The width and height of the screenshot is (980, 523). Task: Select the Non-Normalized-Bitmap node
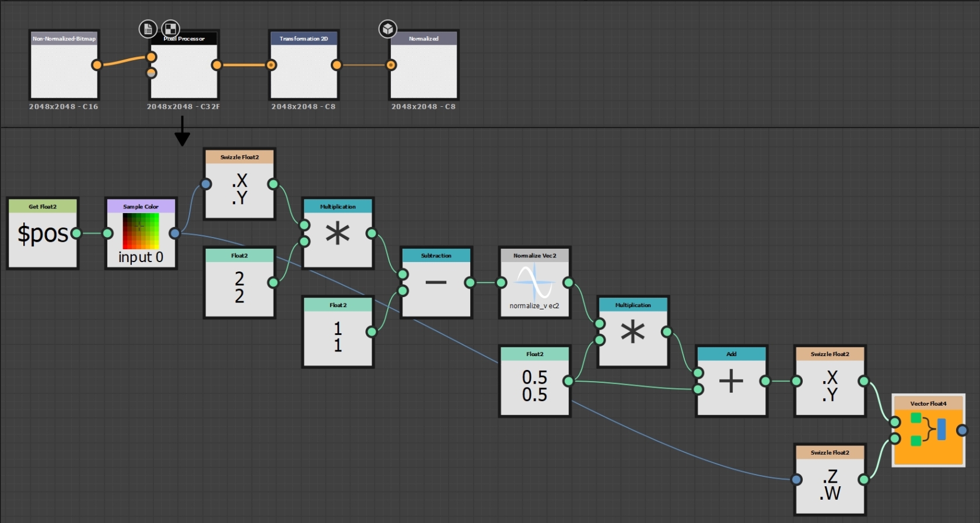[64, 65]
